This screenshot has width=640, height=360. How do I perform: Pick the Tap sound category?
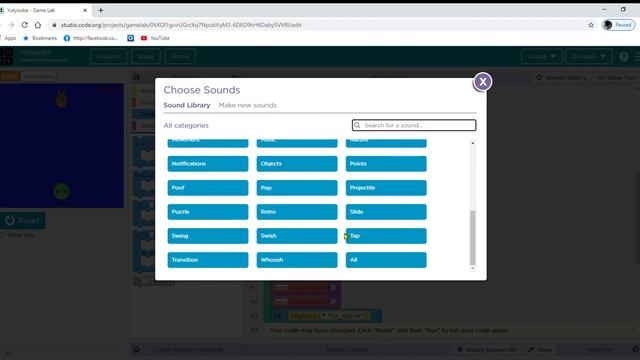pos(386,236)
